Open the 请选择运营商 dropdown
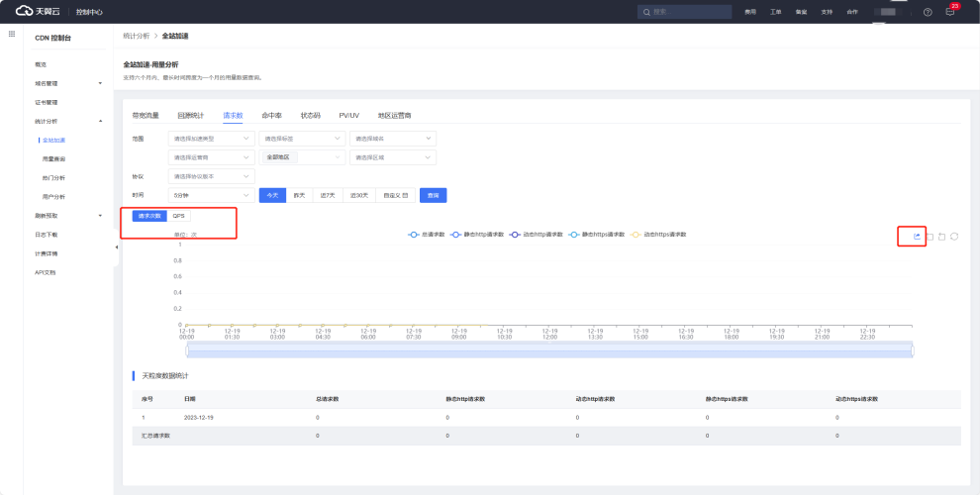 (x=211, y=157)
